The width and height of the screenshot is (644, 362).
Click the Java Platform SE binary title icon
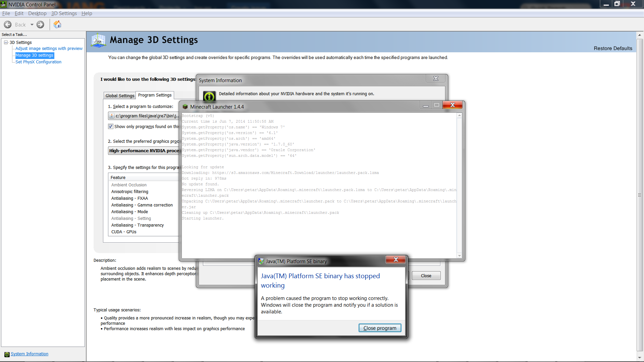[x=261, y=261]
